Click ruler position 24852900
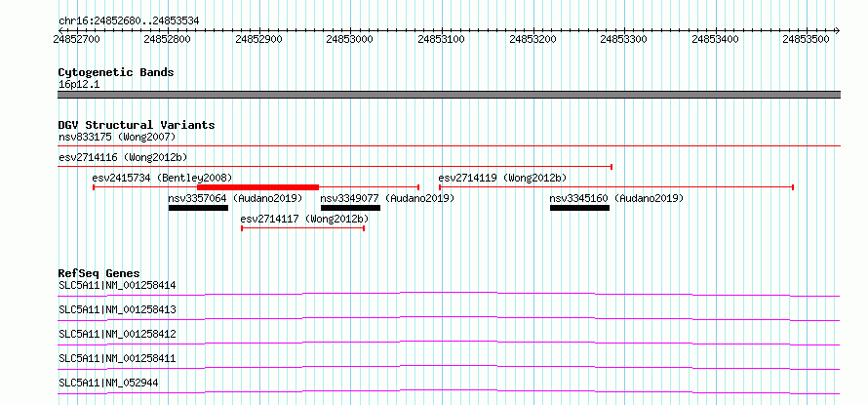The height and width of the screenshot is (405, 868). tap(258, 39)
